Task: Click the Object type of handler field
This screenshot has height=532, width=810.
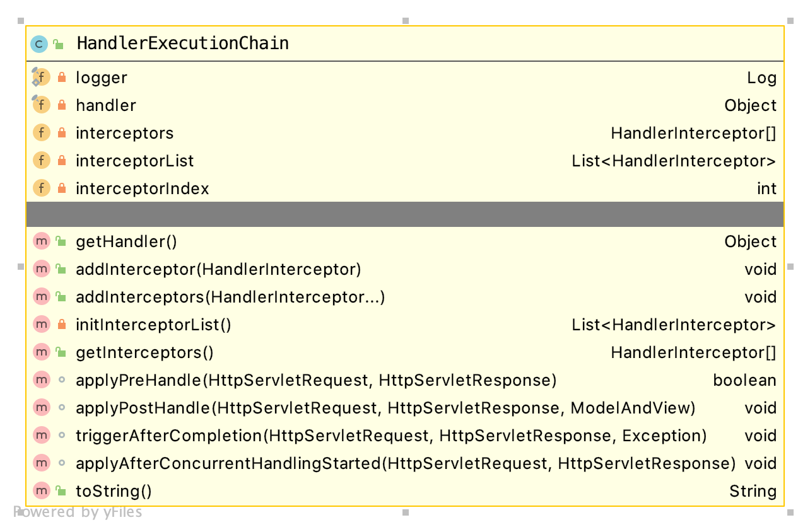Action: [751, 106]
